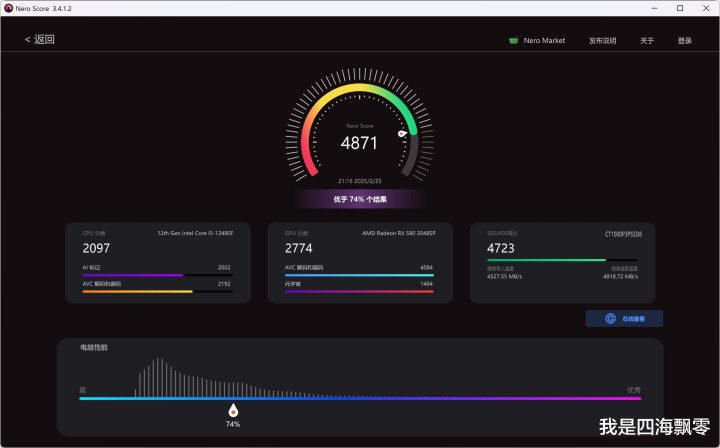This screenshot has height=448, width=720.
Task: Click the AMD Radeon RX 580 2048SP label
Action: coord(399,233)
